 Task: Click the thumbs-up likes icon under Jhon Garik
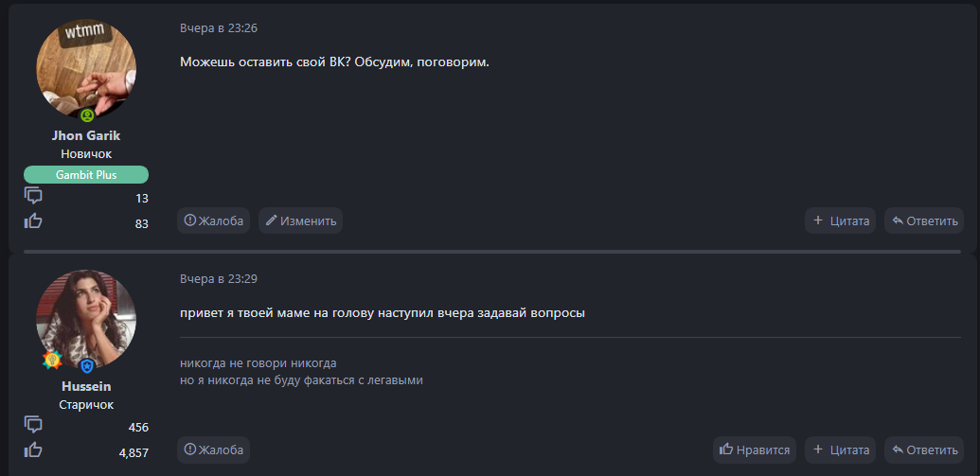coord(33,221)
